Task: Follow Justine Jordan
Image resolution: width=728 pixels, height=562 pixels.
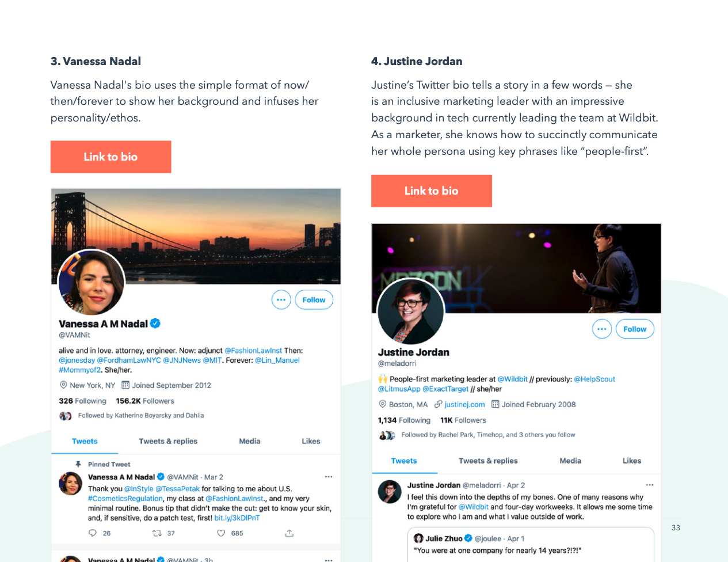Action: (x=635, y=329)
